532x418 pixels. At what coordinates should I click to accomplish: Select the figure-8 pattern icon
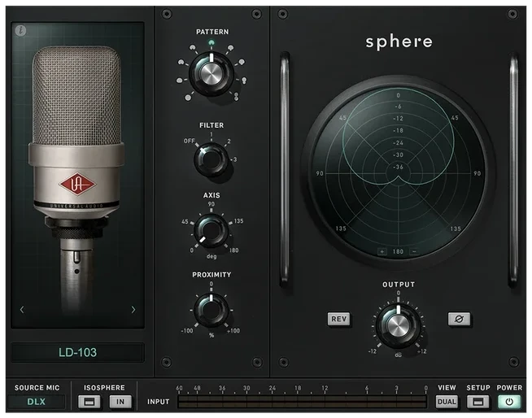(236, 97)
